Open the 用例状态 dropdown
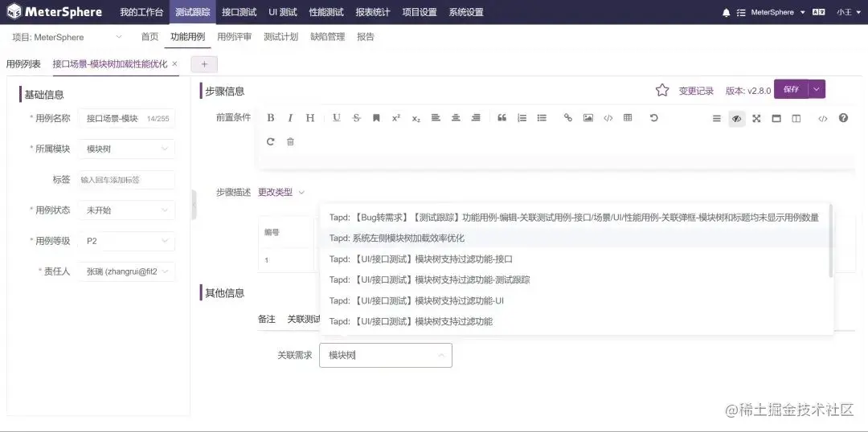The width and height of the screenshot is (868, 432). 127,210
